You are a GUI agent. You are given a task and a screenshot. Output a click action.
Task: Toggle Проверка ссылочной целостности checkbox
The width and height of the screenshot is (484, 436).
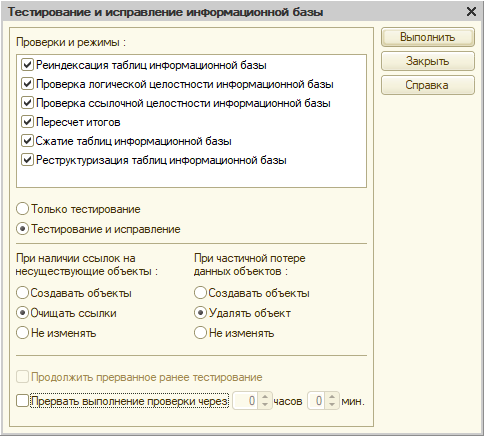coord(27,103)
